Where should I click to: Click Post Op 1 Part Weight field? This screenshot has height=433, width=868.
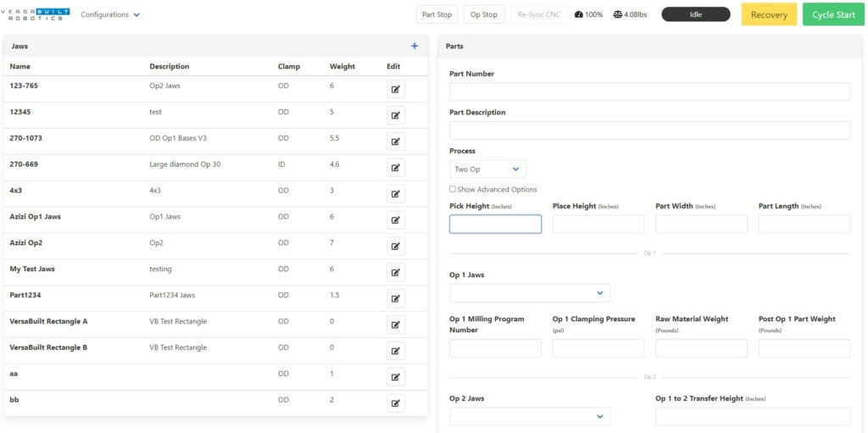point(804,348)
